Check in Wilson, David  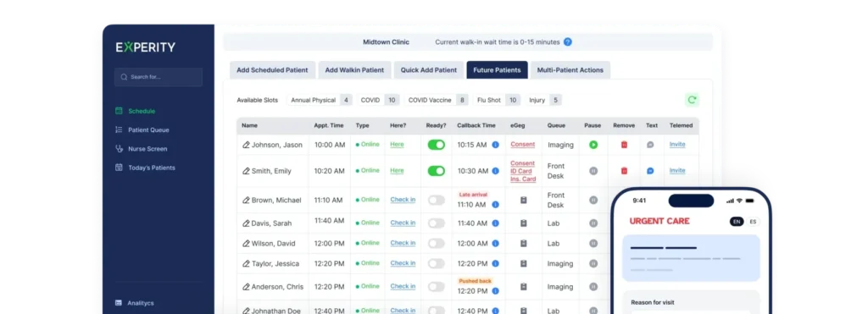coord(403,243)
